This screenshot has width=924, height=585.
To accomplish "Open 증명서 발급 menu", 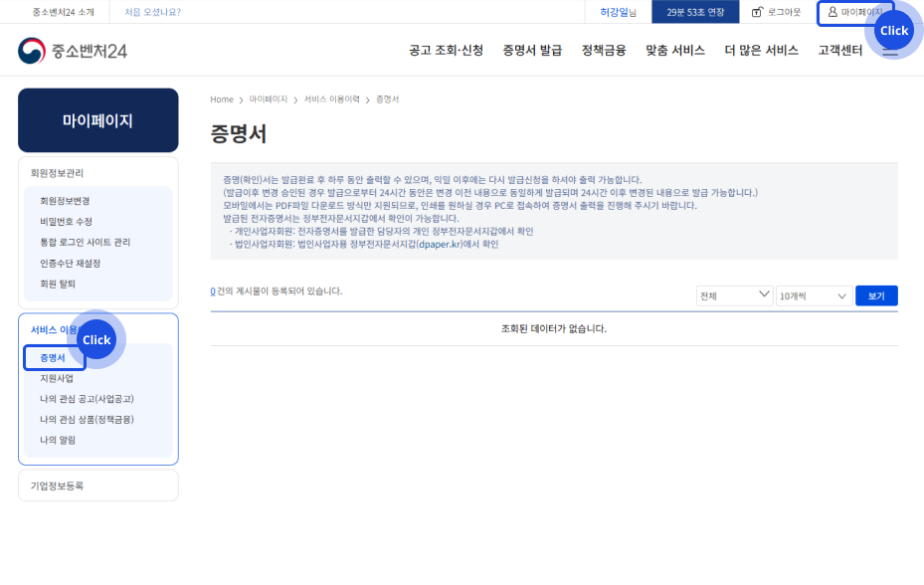I will click(532, 50).
